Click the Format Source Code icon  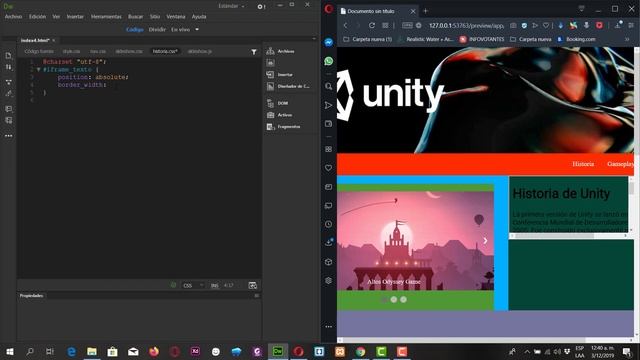tap(9, 94)
